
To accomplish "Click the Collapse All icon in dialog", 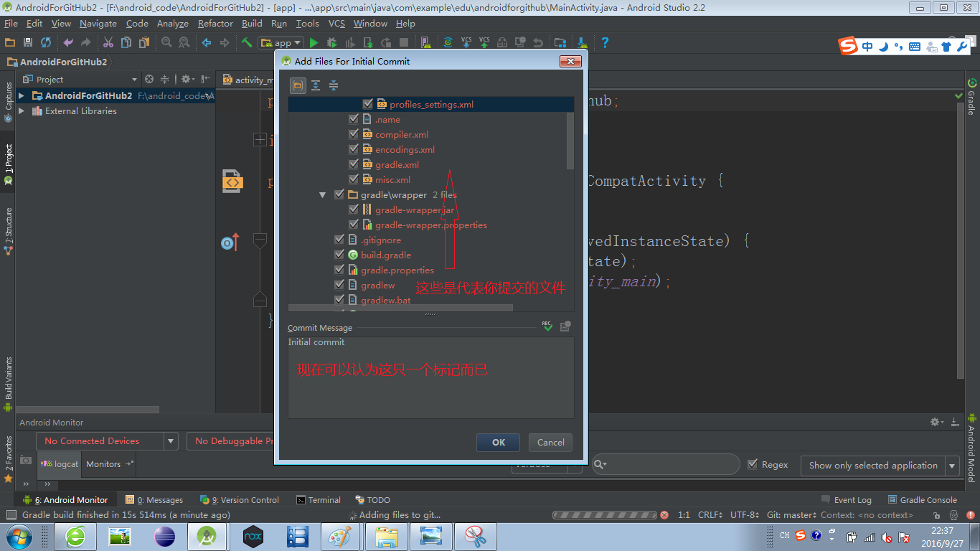I will click(334, 85).
